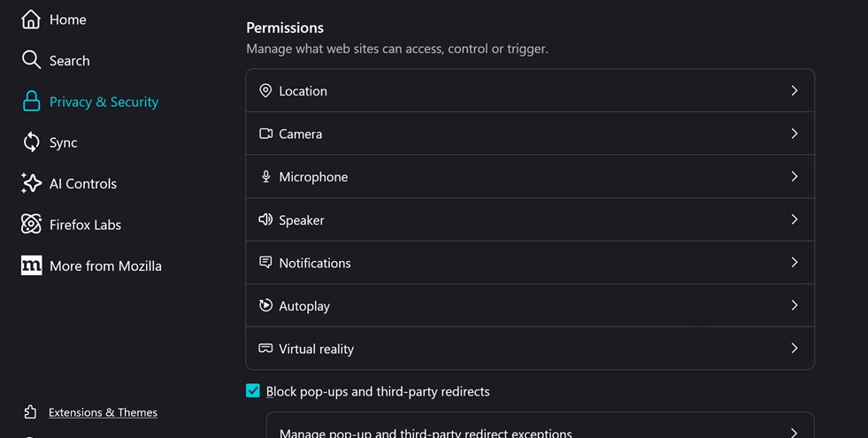Click the Location pin icon
The image size is (868, 438).
tap(265, 91)
